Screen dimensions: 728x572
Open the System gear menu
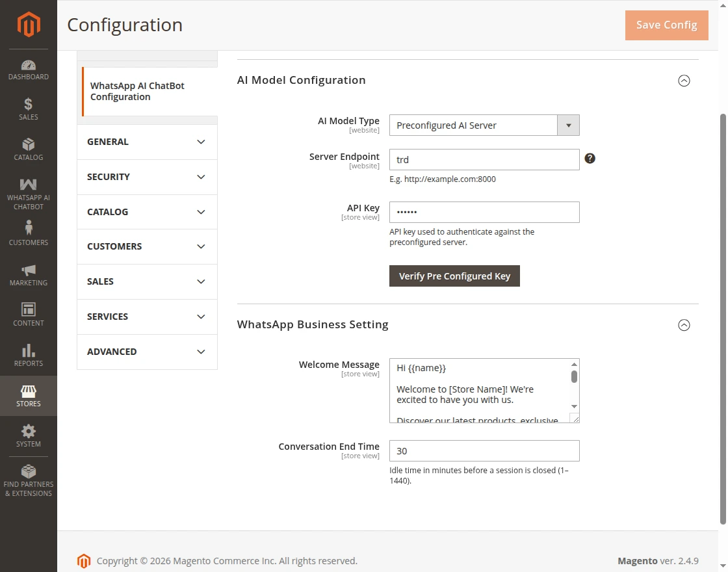tap(29, 436)
